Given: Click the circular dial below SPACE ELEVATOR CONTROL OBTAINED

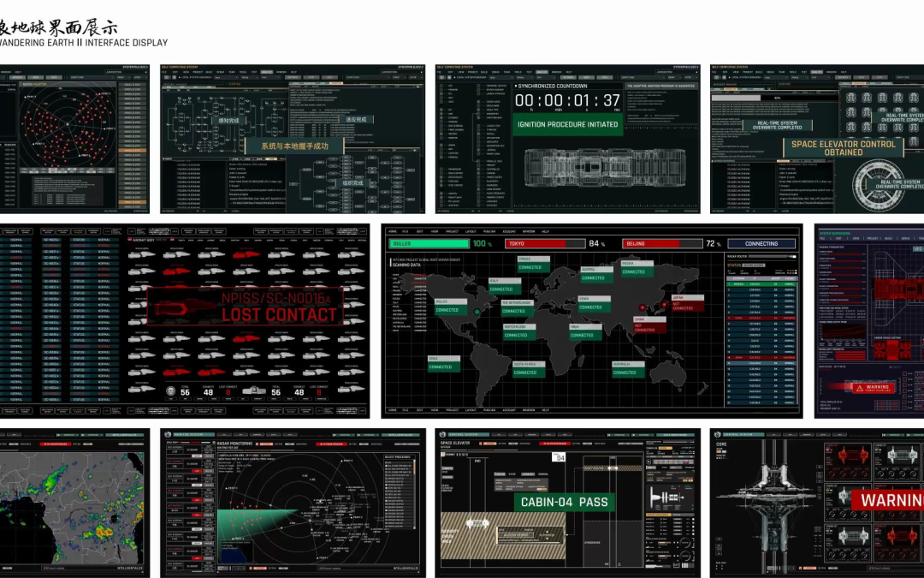Looking at the screenshot, I should coord(879,185).
